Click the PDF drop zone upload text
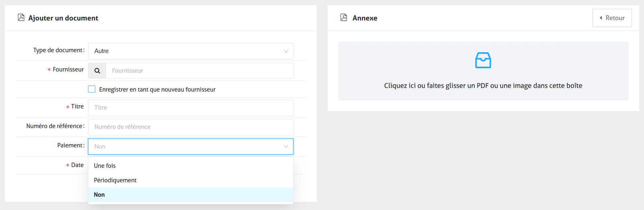Screen dimensions: 644x210 pos(483,86)
